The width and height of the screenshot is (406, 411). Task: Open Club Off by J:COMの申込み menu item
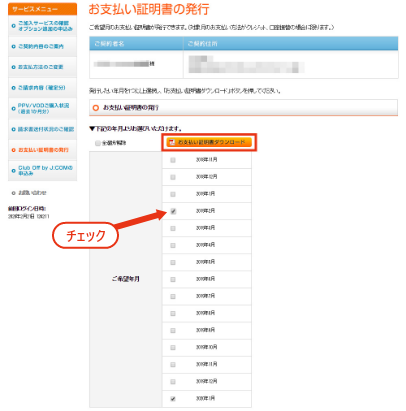click(42, 170)
